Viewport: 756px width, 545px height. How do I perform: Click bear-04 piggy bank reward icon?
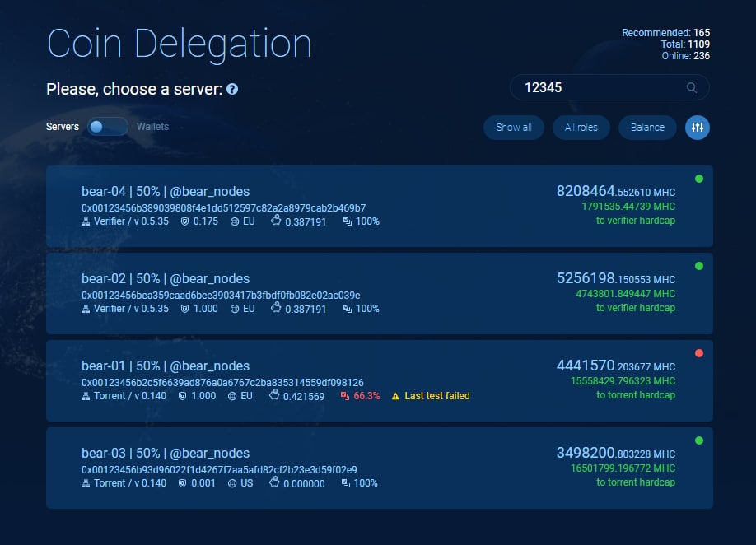pos(276,220)
